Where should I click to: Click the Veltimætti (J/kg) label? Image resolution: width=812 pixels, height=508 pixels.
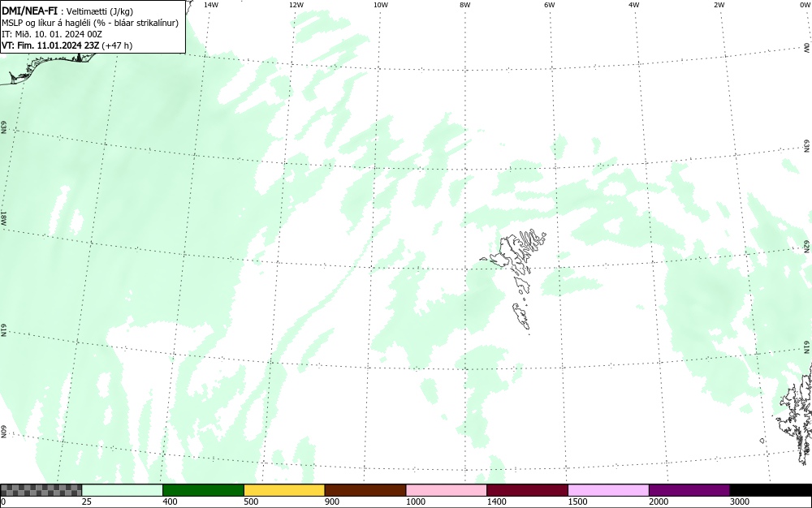[x=99, y=11]
